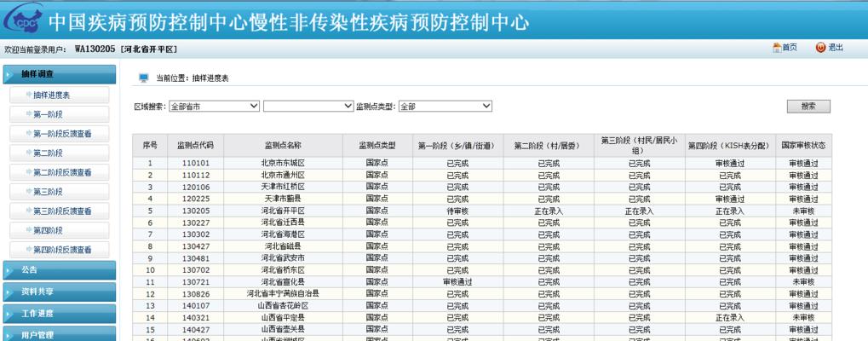
Task: Click the 国家审核状态 column header
Action: [x=803, y=146]
